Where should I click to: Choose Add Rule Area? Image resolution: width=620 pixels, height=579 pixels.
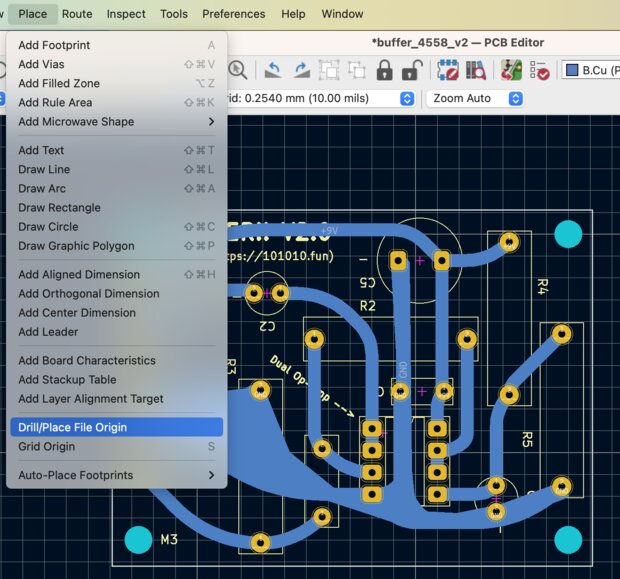(x=117, y=102)
